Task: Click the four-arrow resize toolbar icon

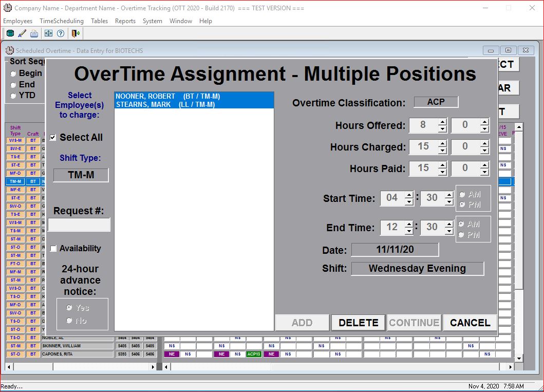Action: click(48, 33)
